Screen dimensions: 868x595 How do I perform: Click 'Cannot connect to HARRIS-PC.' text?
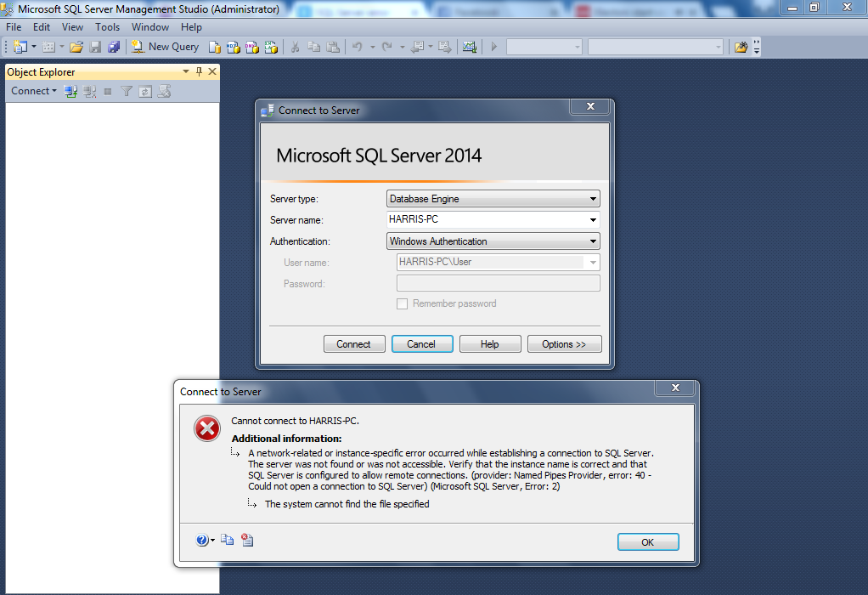295,421
